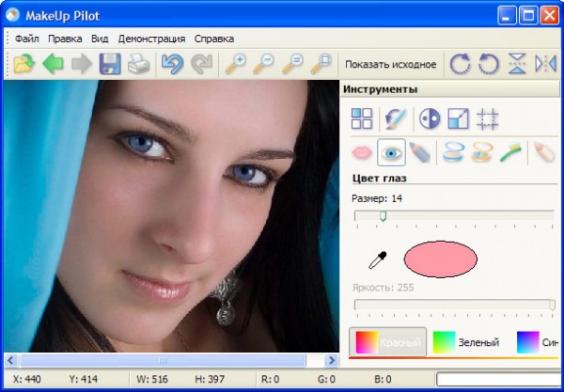Image resolution: width=564 pixels, height=392 pixels.
Task: Open the Вид menu
Action: (x=100, y=39)
